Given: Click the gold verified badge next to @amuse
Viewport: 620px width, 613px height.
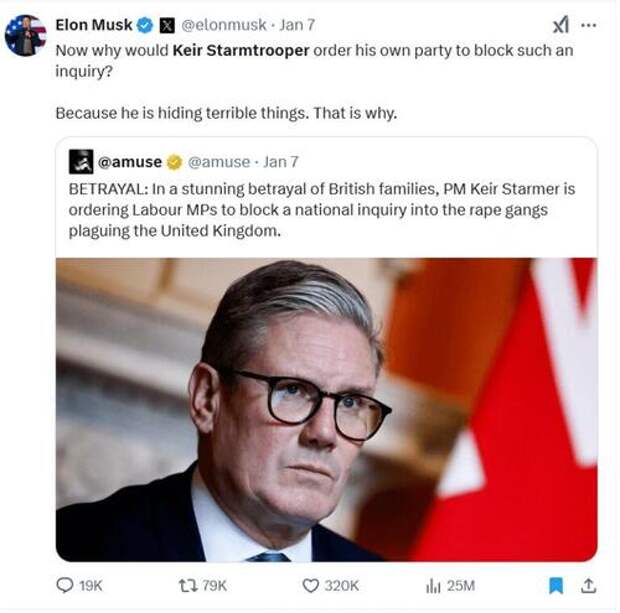Looking at the screenshot, I should click(x=174, y=162).
